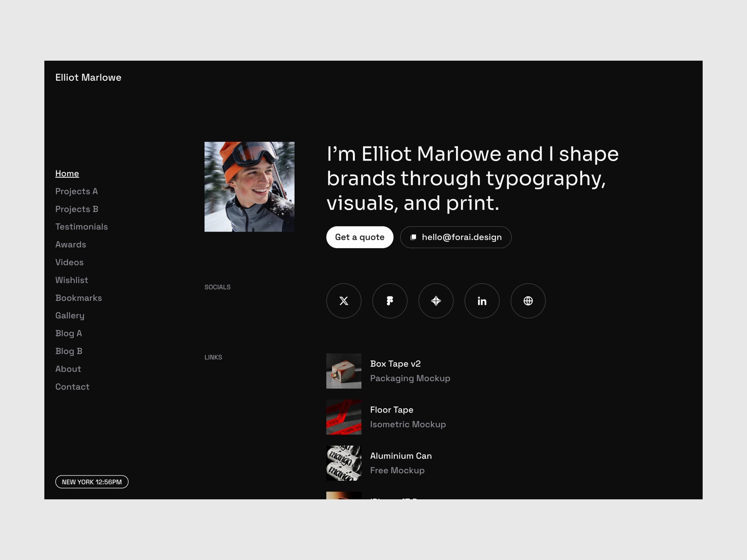Click the Floor Tape mockup thumbnail
The width and height of the screenshot is (747, 560).
click(x=344, y=417)
